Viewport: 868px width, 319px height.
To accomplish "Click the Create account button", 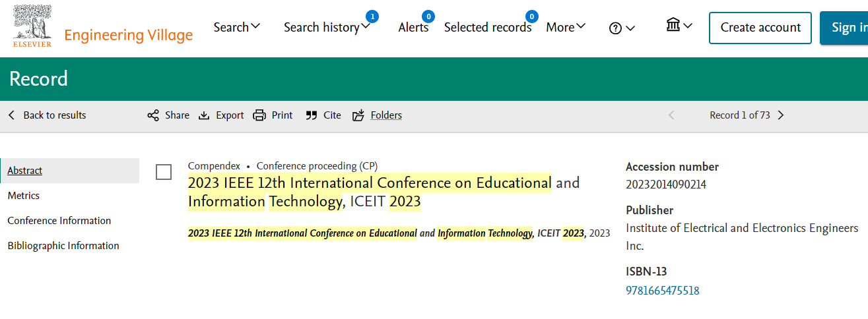I will click(x=760, y=28).
